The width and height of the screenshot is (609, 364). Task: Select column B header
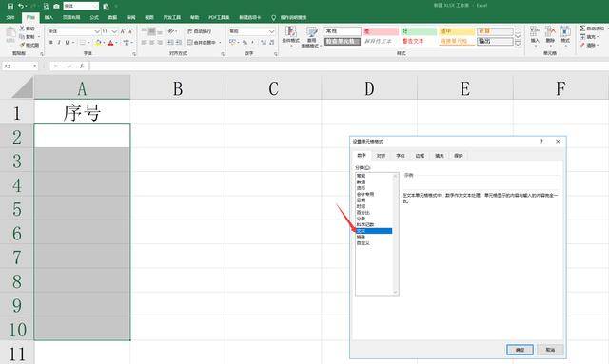coord(178,88)
